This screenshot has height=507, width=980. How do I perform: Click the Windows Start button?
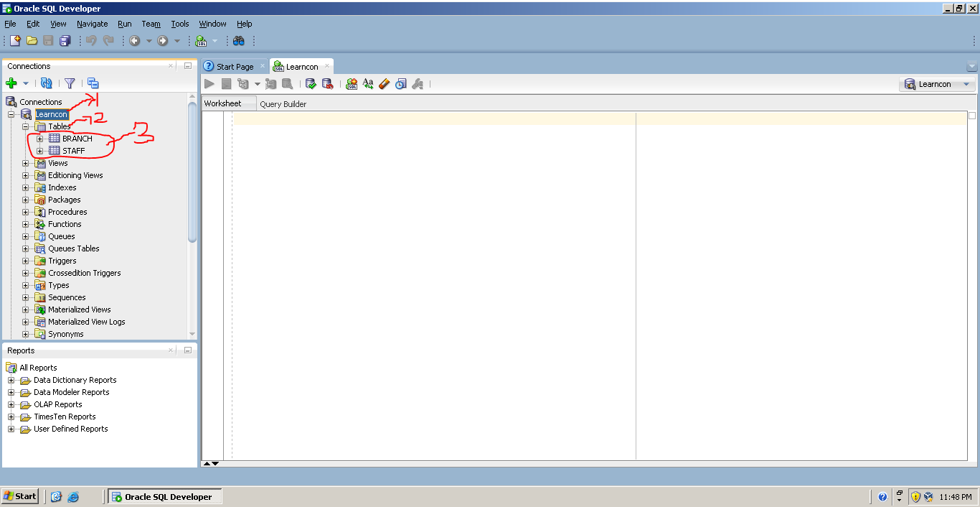click(20, 496)
